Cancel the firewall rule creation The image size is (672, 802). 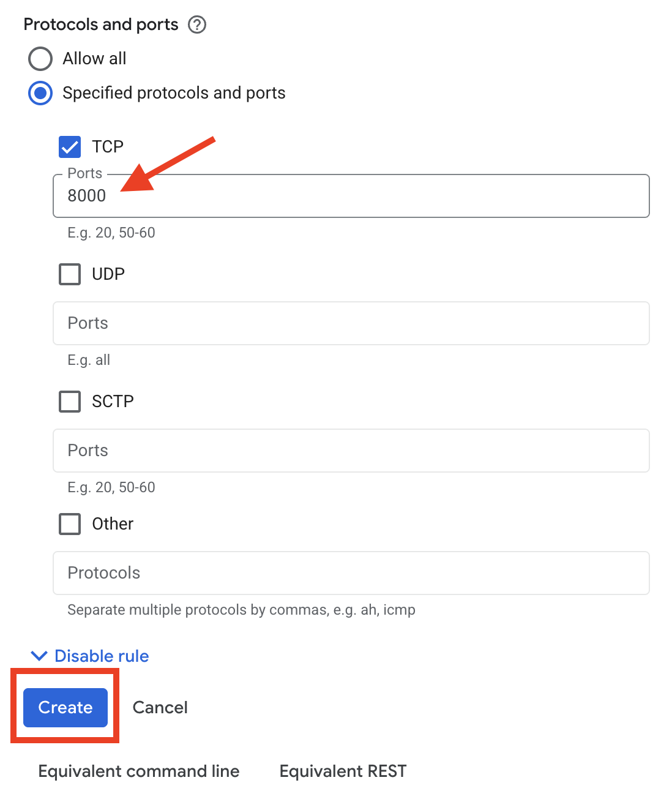pyautogui.click(x=160, y=708)
